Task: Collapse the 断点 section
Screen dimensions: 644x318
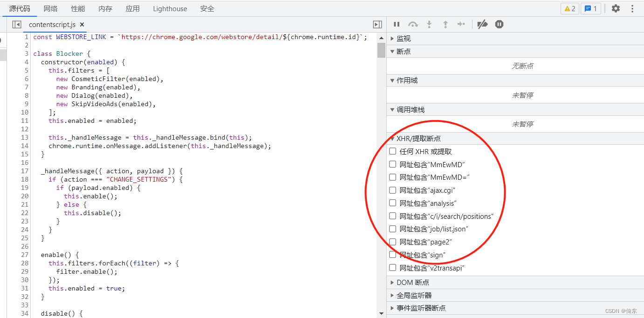Action: 515,51
